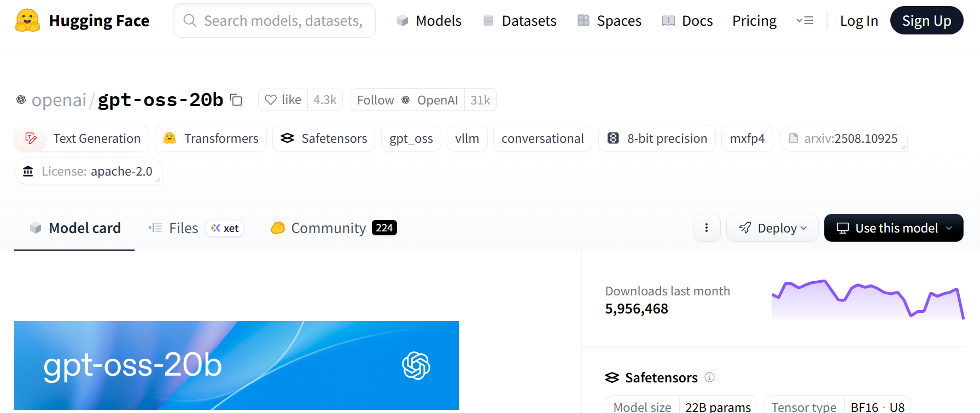980x413 pixels.
Task: Click the conversational tag
Action: pyautogui.click(x=542, y=138)
